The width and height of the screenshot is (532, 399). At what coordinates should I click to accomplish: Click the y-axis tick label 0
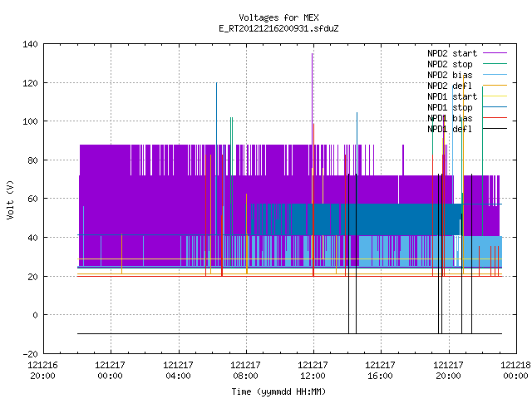click(x=35, y=315)
